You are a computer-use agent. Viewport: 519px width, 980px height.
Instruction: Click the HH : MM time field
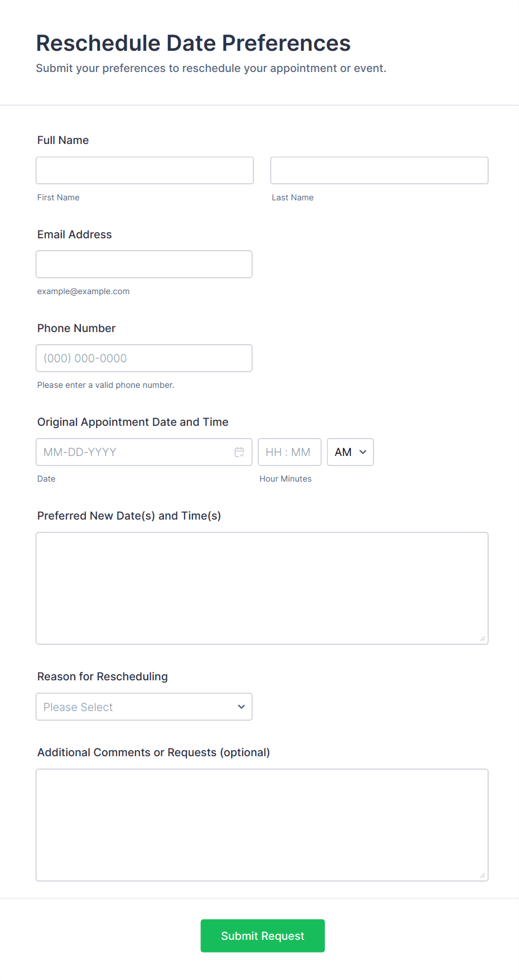(290, 451)
